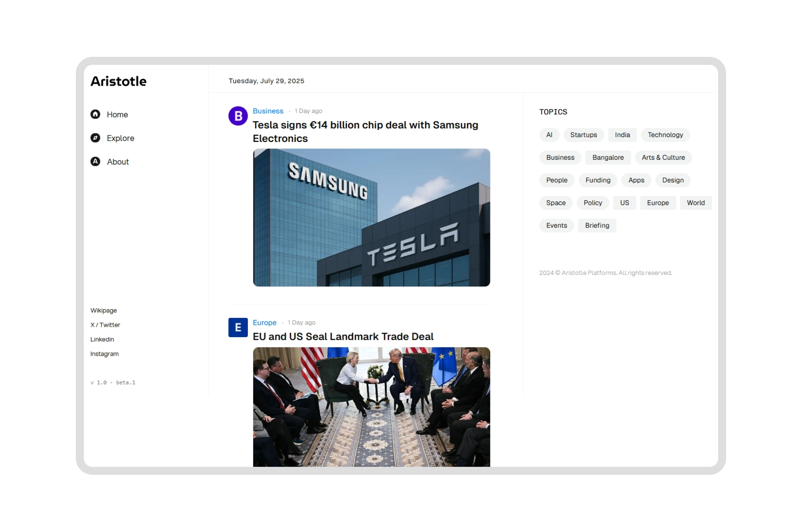Click '1 Day ago' beside Business
Image resolution: width=802 pixels, height=532 pixels.
(x=308, y=111)
